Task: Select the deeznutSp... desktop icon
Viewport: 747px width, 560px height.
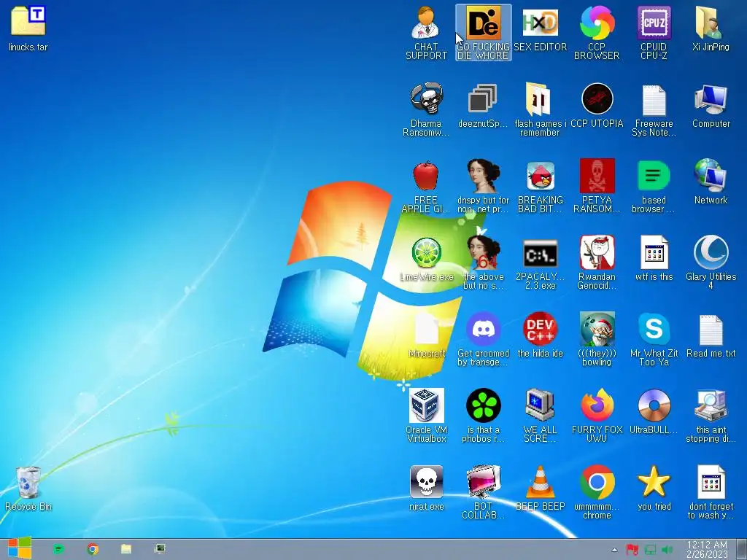Action: pyautogui.click(x=483, y=99)
